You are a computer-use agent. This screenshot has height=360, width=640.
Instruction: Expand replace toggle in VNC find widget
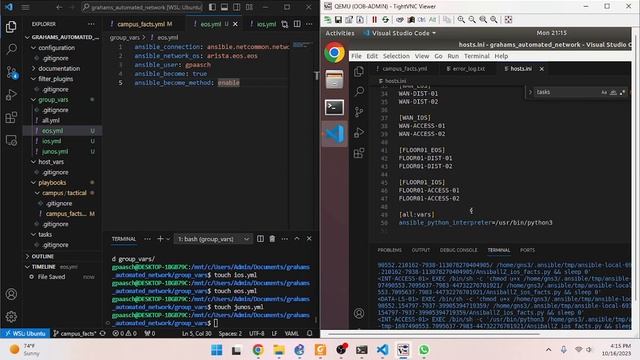[530, 92]
